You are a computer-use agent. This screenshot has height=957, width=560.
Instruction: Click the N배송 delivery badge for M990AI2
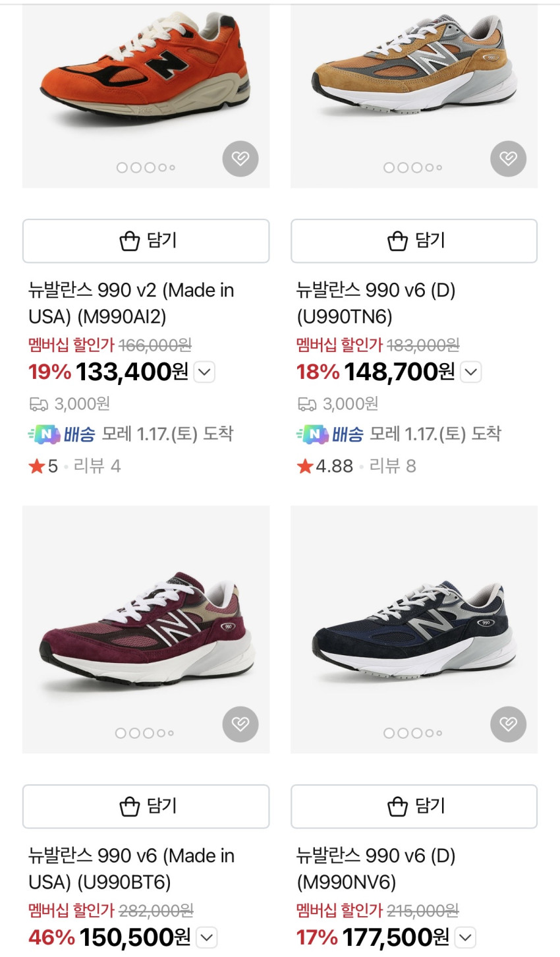(x=62, y=434)
